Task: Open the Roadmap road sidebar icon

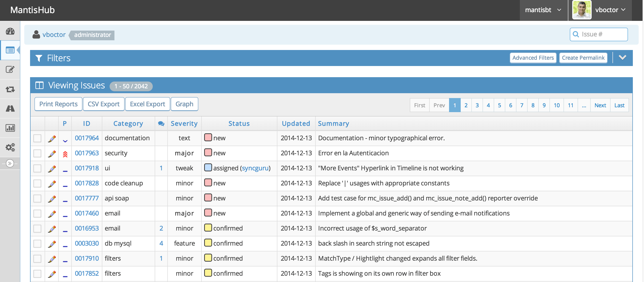Action: point(10,108)
